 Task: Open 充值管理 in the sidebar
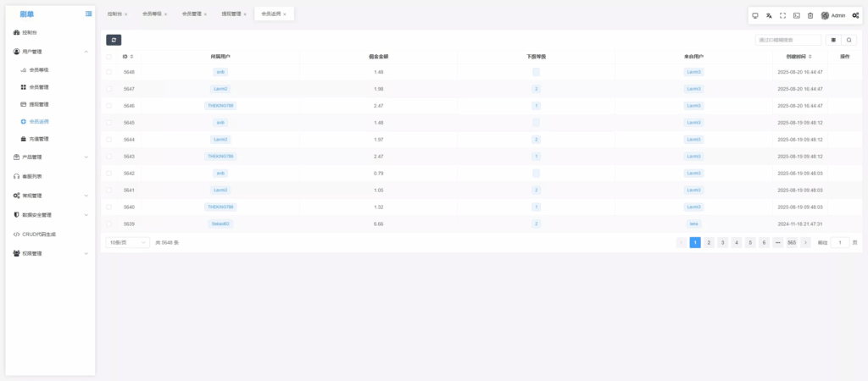point(39,139)
